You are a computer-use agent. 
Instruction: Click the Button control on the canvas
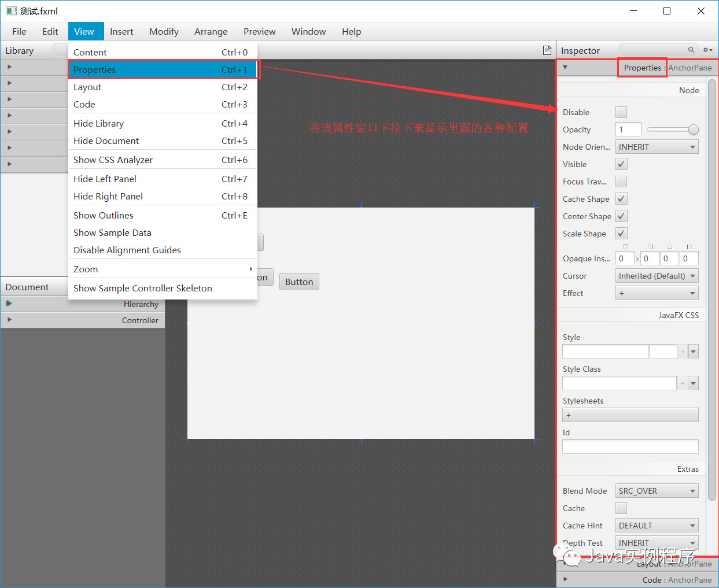pyautogui.click(x=299, y=282)
